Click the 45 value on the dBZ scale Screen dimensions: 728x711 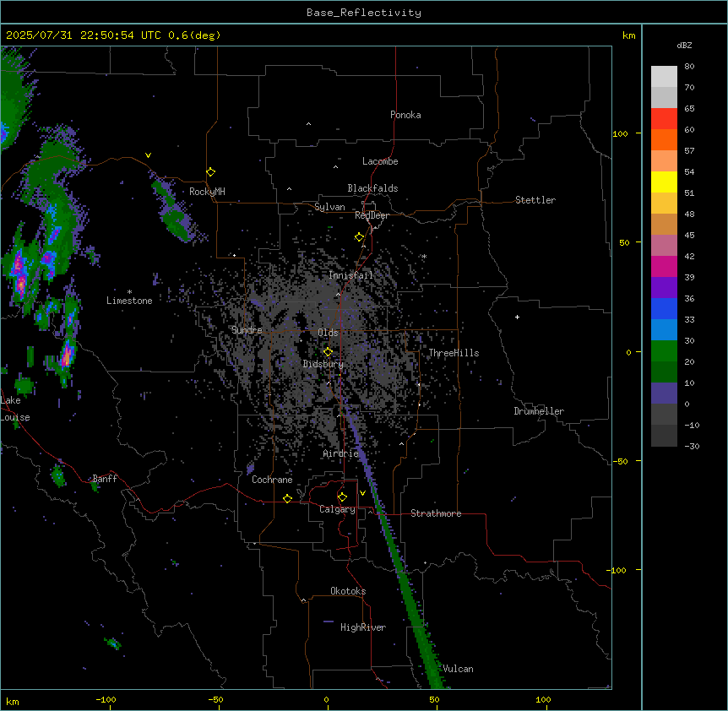(689, 235)
